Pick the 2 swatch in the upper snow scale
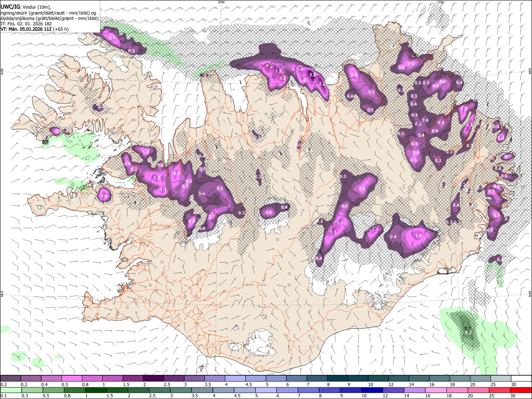Image resolution: width=532 pixels, height=399 pixels. (x=153, y=379)
